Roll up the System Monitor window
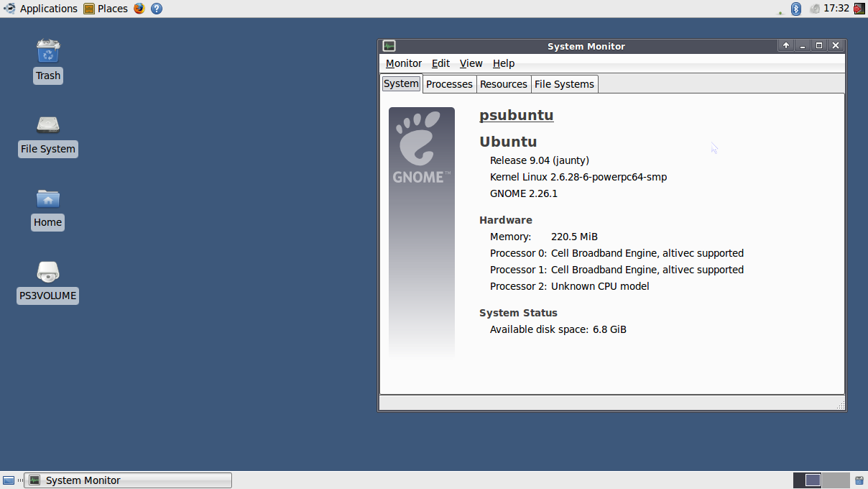Image resolution: width=868 pixels, height=489 pixels. (x=786, y=45)
